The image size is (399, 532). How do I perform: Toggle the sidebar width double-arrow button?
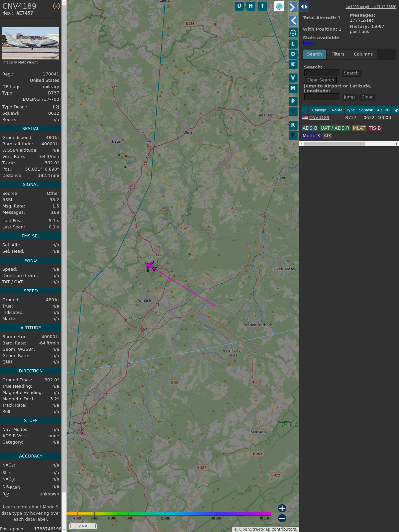(304, 7)
